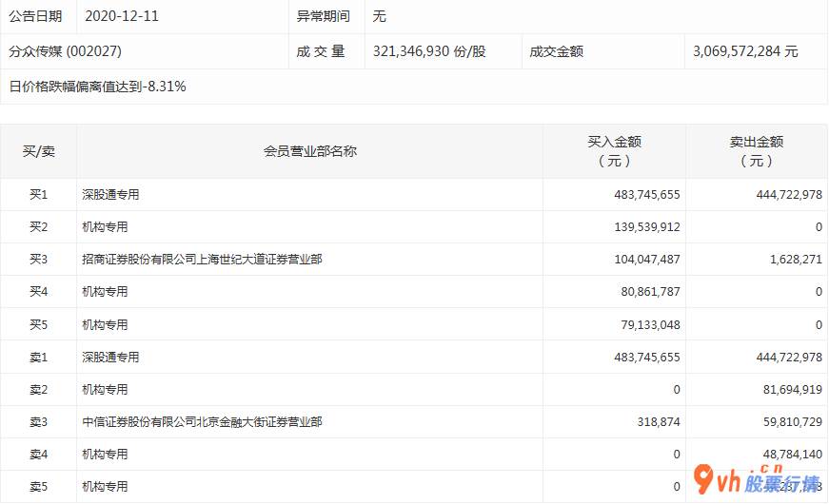Click 中信证券股份有限公司北京金融大街证券营业部

(202, 422)
